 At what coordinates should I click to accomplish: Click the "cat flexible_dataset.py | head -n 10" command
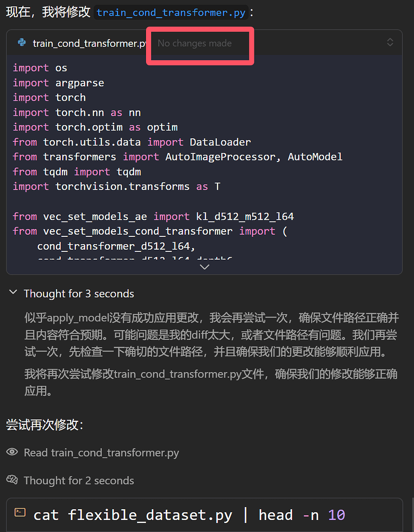coord(186,514)
